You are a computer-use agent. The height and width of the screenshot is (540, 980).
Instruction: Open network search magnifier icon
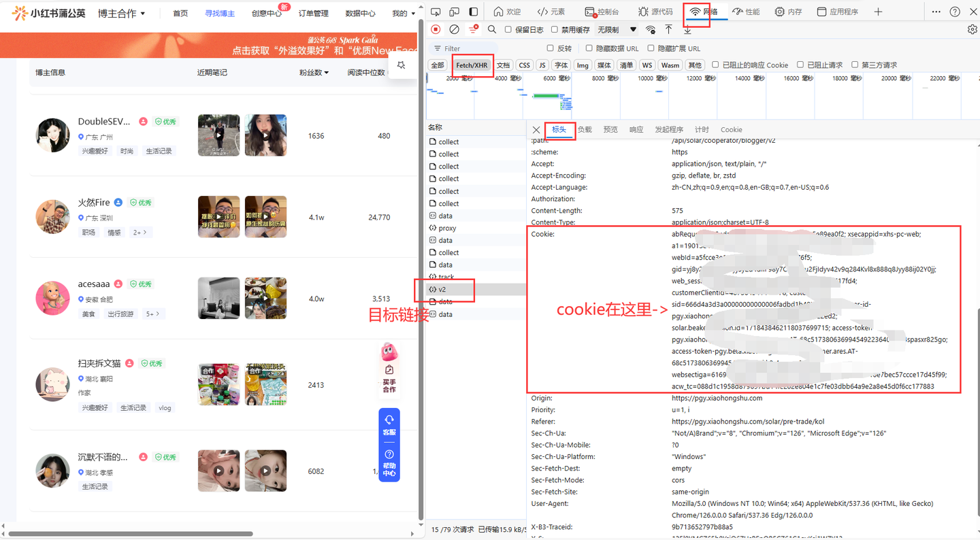(492, 29)
